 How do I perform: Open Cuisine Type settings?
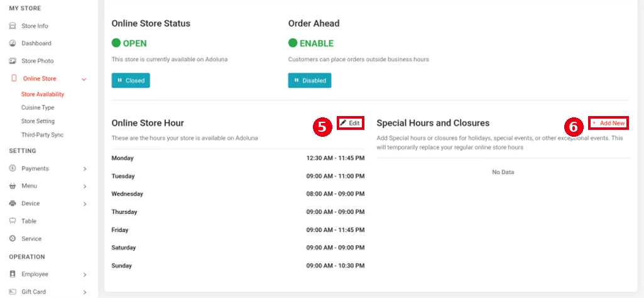(x=38, y=108)
